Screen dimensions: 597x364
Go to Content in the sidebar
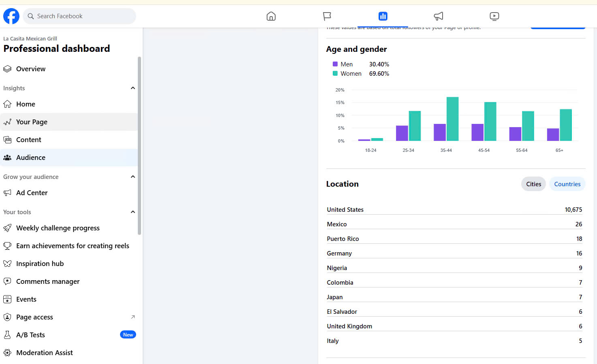[28, 140]
